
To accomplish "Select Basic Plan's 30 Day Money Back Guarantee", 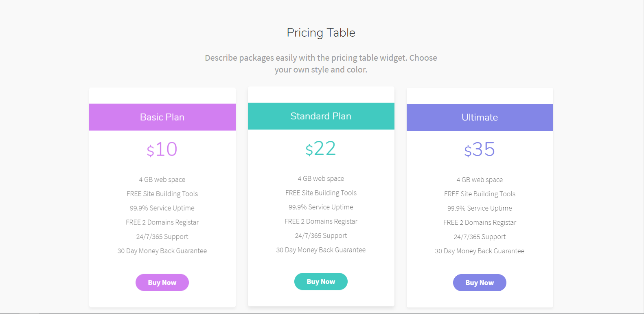I will 162,251.
